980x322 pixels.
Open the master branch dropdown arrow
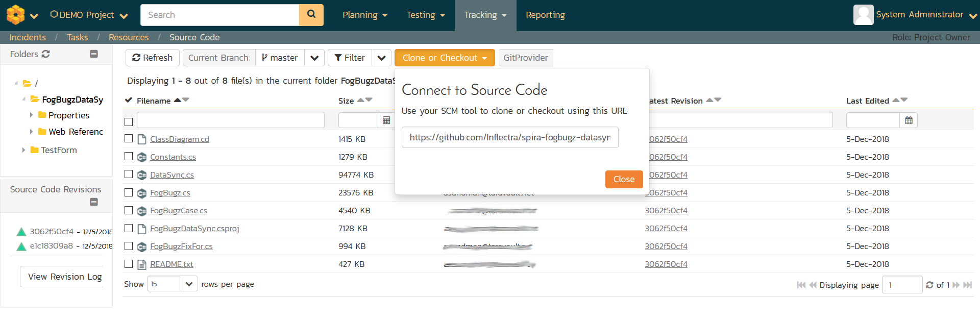coord(314,58)
